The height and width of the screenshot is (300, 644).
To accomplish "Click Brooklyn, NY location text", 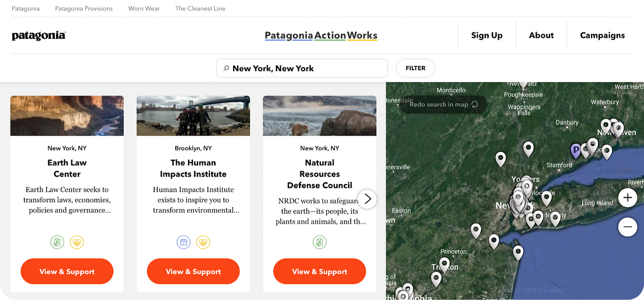I will tap(193, 148).
